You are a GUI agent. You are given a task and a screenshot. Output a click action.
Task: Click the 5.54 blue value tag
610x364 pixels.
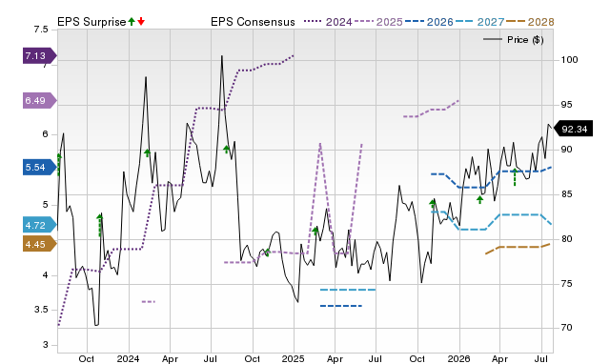[x=39, y=168]
